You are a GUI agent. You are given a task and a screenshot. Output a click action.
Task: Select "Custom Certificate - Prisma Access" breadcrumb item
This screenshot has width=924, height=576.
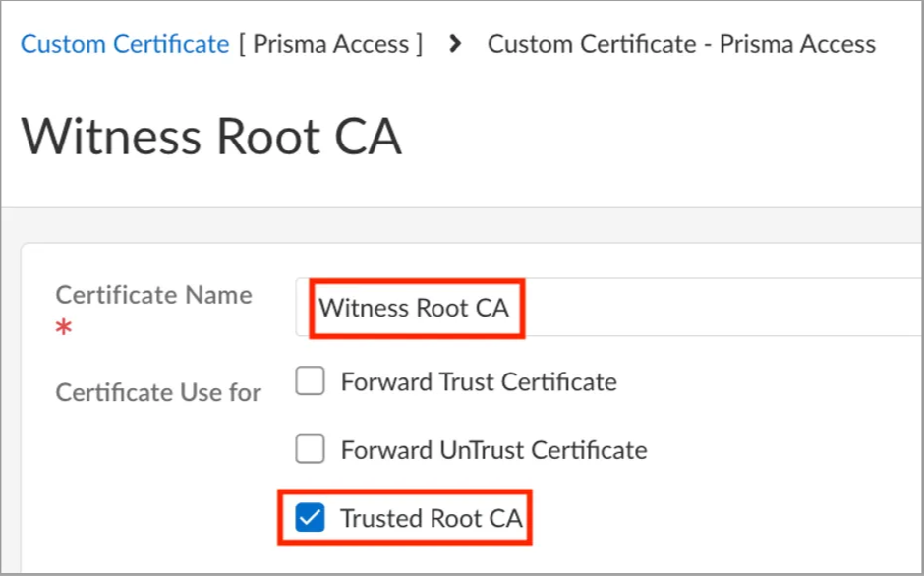pyautogui.click(x=681, y=44)
